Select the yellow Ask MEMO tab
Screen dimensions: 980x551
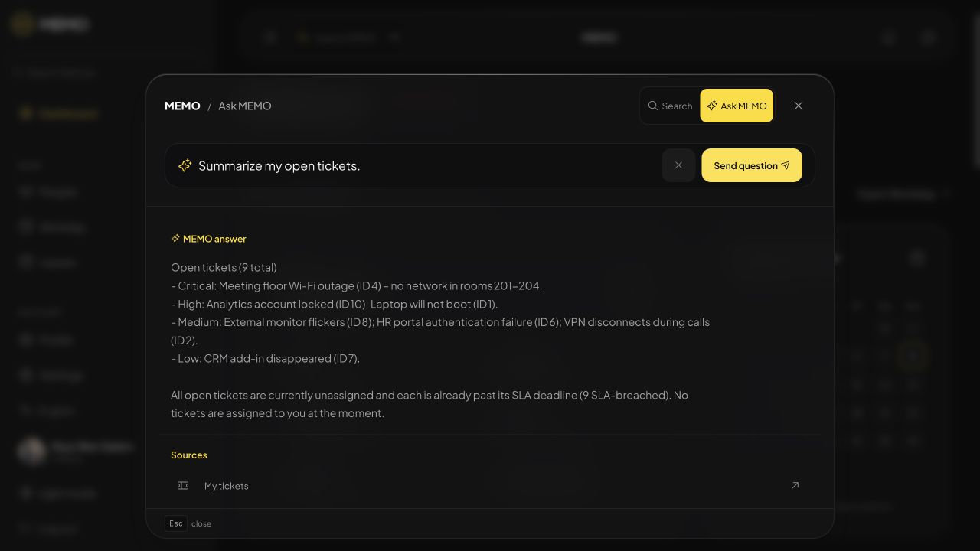(737, 106)
